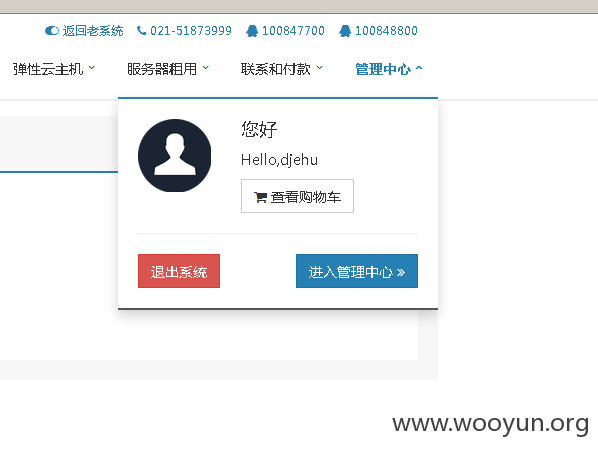The height and width of the screenshot is (452, 598).
Task: Click the 管理中心 menu item
Action: coord(383,69)
